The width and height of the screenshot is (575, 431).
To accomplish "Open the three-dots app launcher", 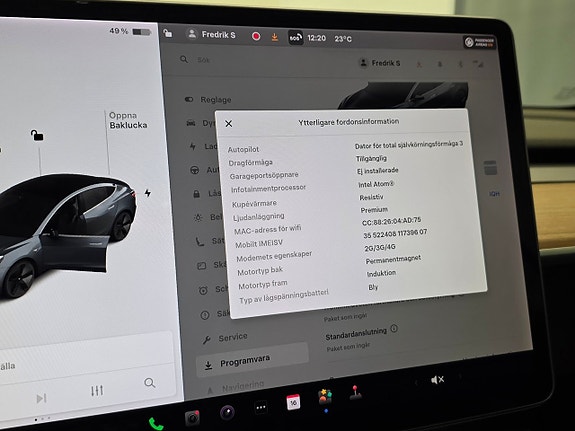I will (261, 407).
